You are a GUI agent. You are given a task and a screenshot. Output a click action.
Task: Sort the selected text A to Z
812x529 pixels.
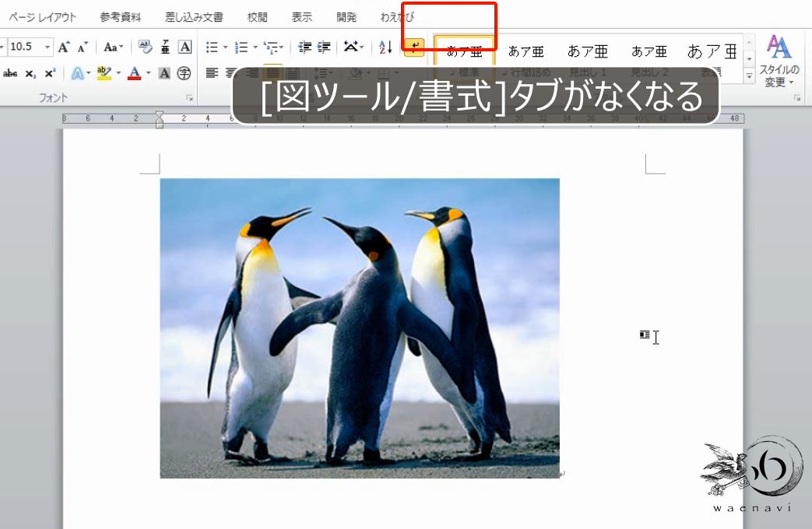click(385, 47)
